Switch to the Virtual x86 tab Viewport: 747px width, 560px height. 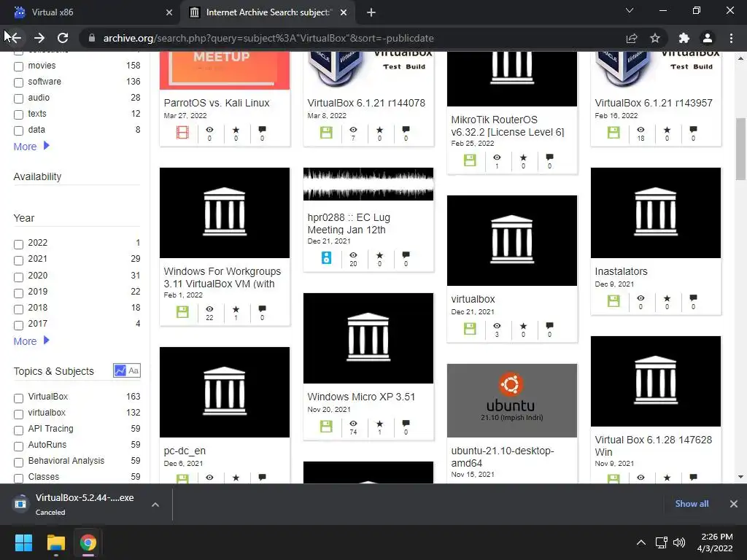click(90, 12)
